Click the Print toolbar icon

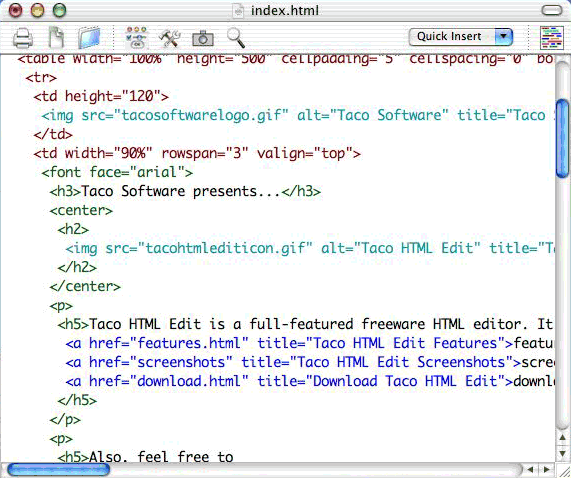coord(23,38)
